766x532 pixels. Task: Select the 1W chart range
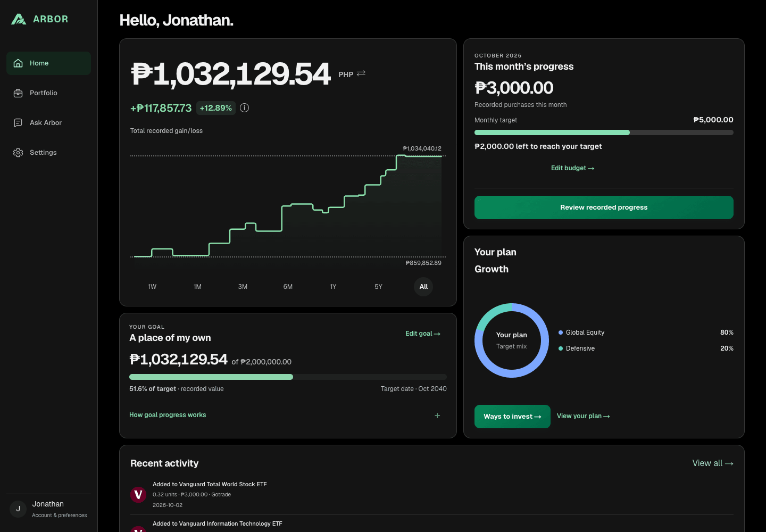(x=152, y=287)
